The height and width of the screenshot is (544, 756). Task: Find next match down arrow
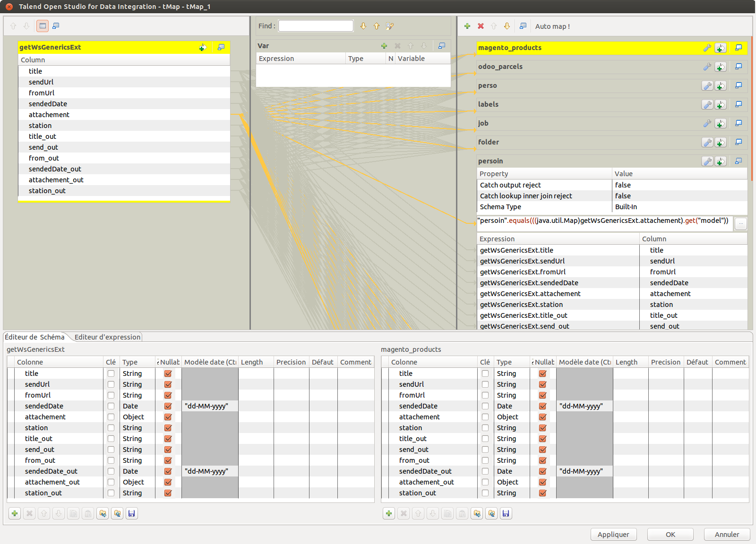point(363,26)
